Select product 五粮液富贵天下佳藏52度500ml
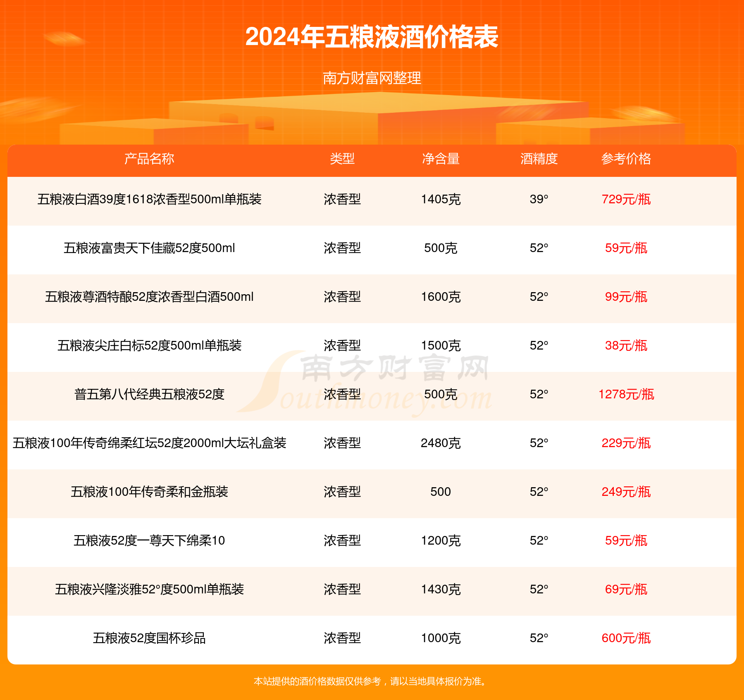Image resolution: width=744 pixels, height=700 pixels. coord(149,248)
